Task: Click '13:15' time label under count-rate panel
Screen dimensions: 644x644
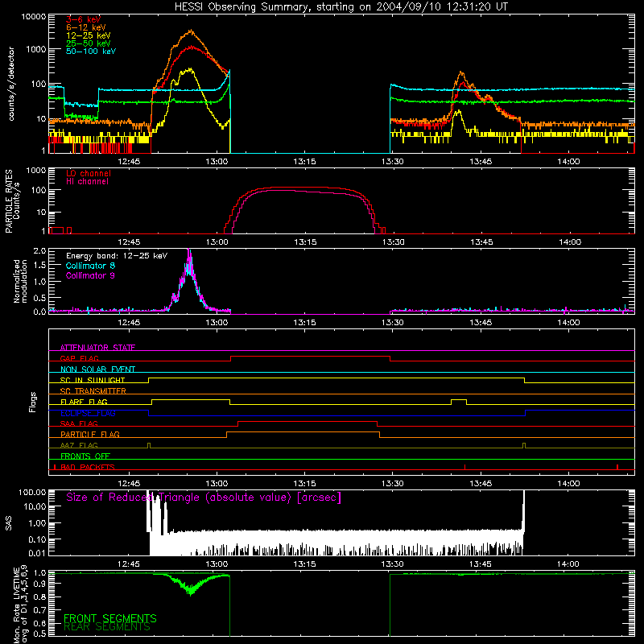Action: [305, 162]
